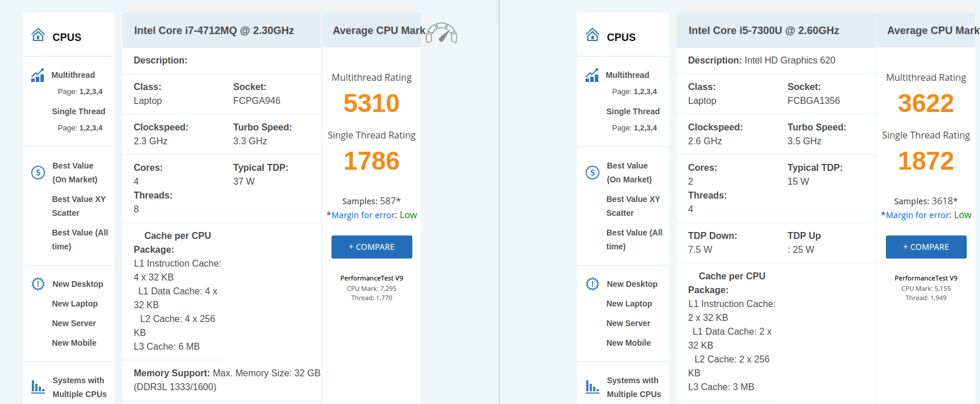This screenshot has width=980, height=404.
Task: Click CPU Mark: 7,295 under PerformanceTest V9
Action: (x=372, y=289)
